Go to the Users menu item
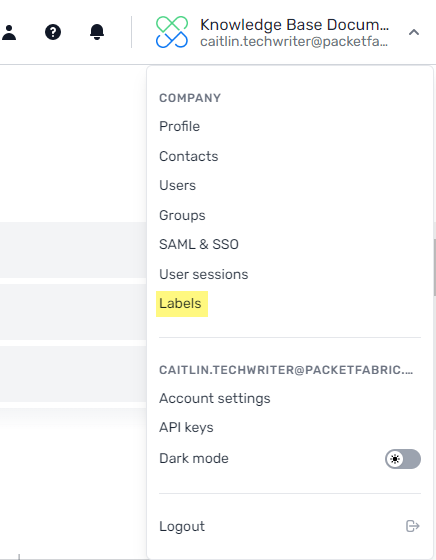Viewport: 436px width, 560px height. coord(177,185)
